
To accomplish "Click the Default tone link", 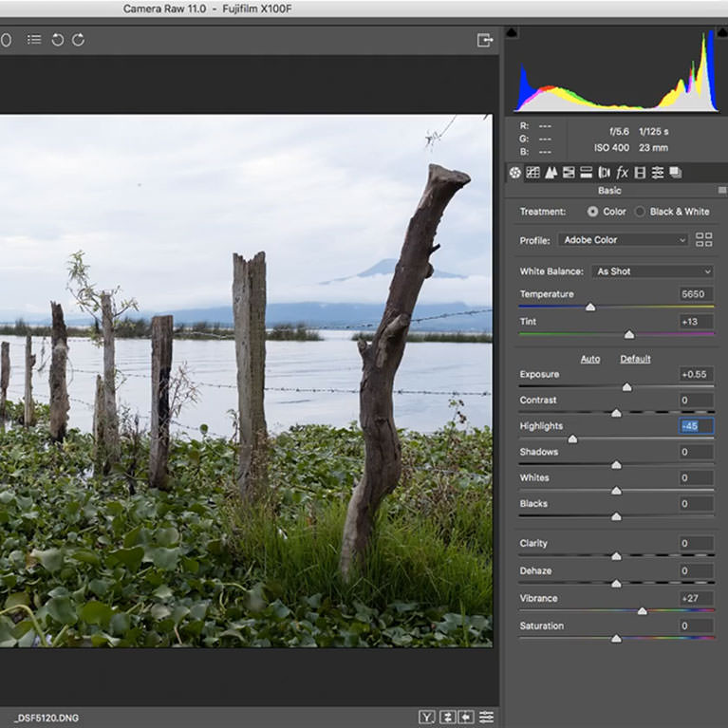I will (x=635, y=359).
